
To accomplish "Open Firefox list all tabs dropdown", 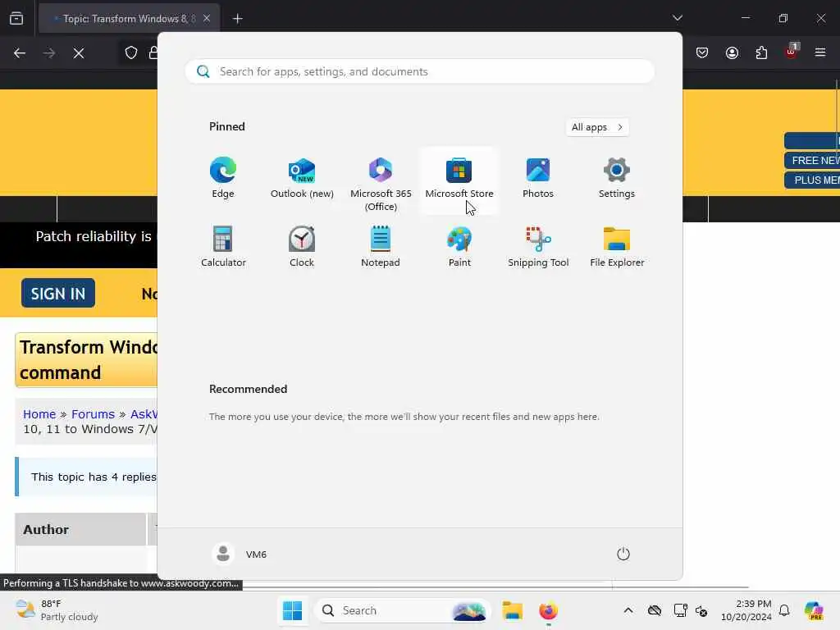I will pyautogui.click(x=677, y=18).
